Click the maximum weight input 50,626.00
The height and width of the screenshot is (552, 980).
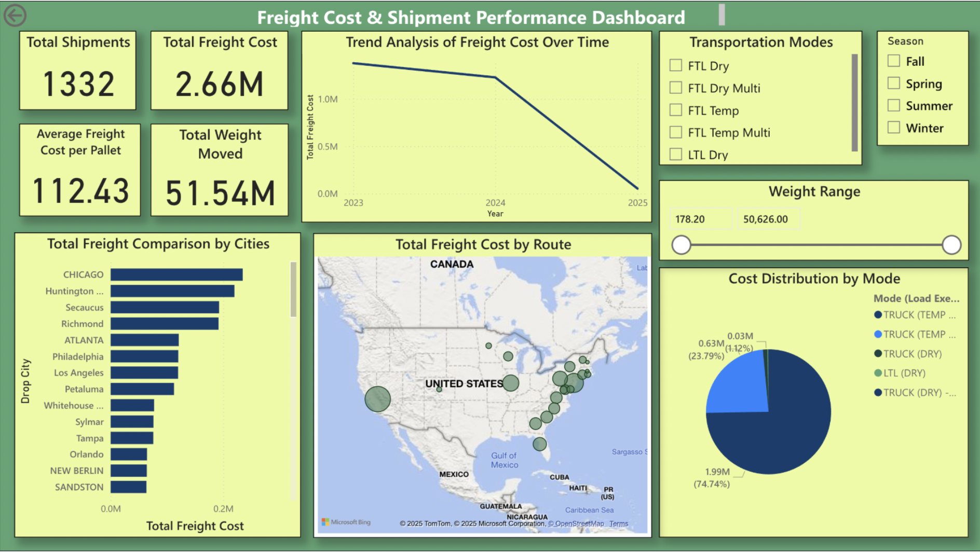[x=769, y=219]
